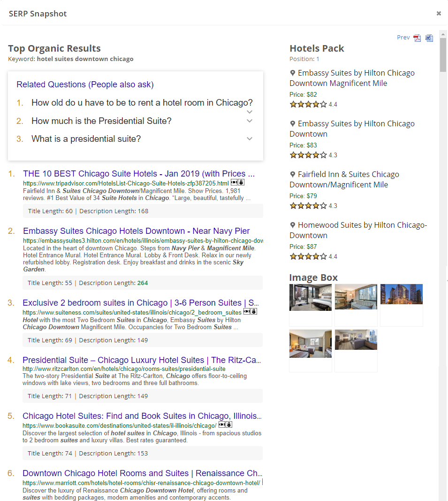Image resolution: width=448 pixels, height=501 pixels.
Task: Export the SERP snapshot as Word document
Action: click(429, 38)
